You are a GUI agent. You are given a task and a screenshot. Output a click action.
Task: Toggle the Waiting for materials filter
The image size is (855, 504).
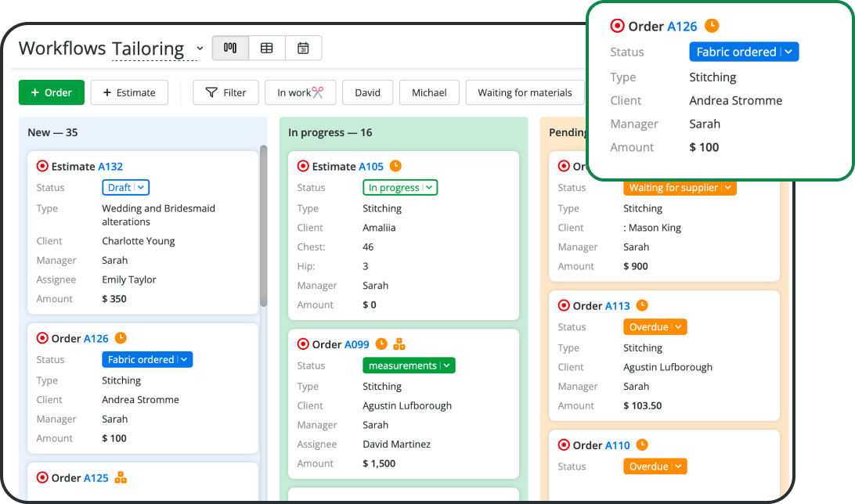(x=525, y=92)
